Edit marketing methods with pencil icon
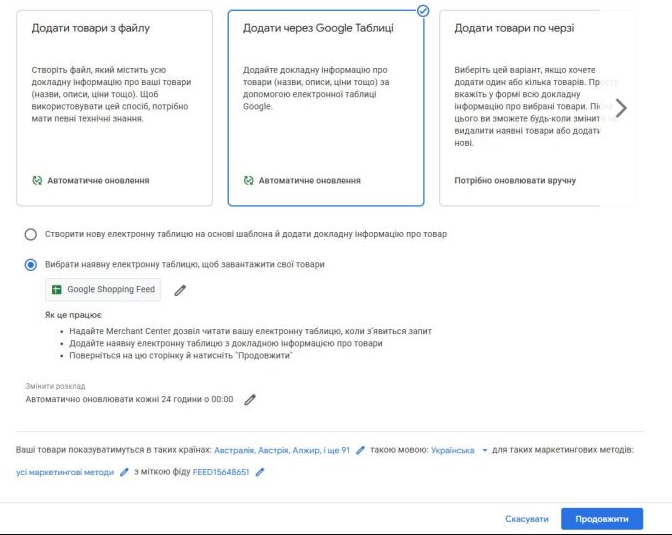Viewport: 672px width, 535px height. tap(124, 472)
